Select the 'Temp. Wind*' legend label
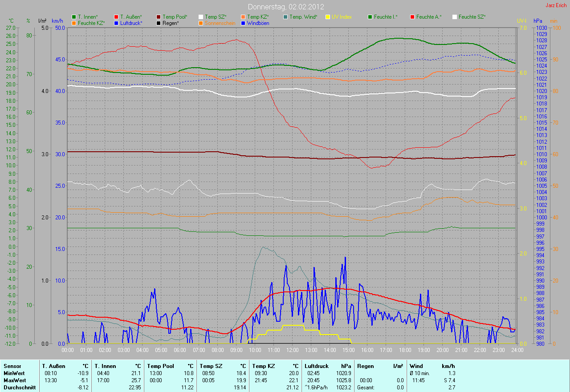Viewport: 570px width, 392px height. [303, 17]
